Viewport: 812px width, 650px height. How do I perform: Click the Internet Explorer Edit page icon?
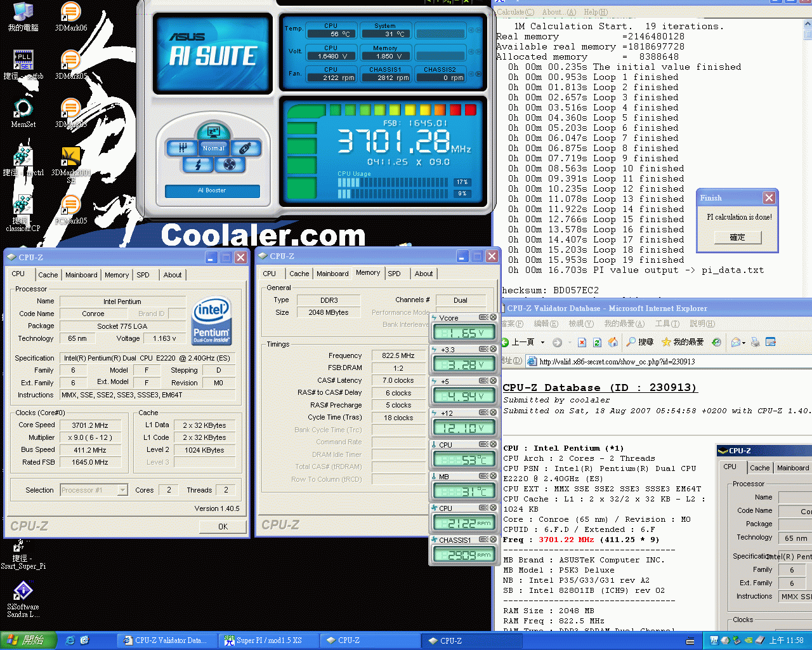click(x=771, y=342)
